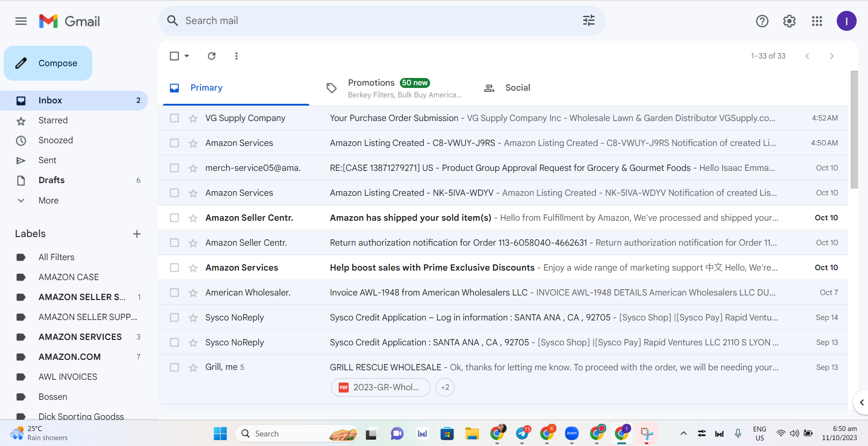Screen dimensions: 868x446
Task: Expand the +2 more attachments chip
Action: pos(445,388)
